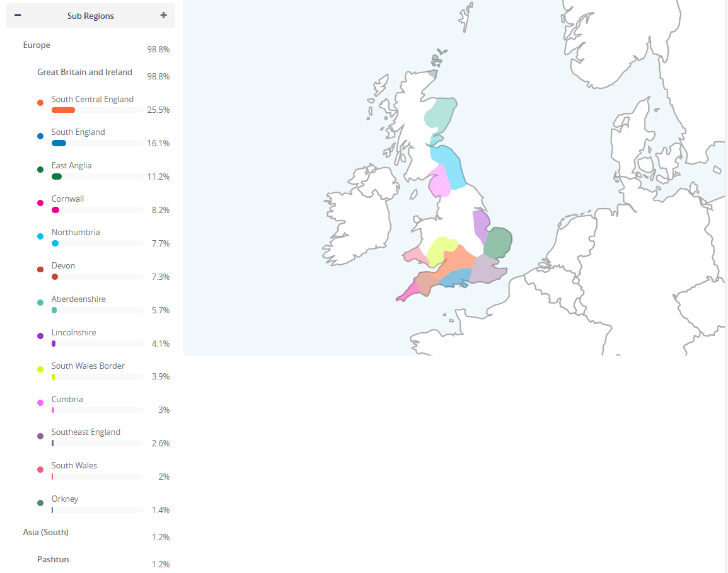The height and width of the screenshot is (573, 728).
Task: Switch to the Sub Regions view
Action: coord(90,15)
